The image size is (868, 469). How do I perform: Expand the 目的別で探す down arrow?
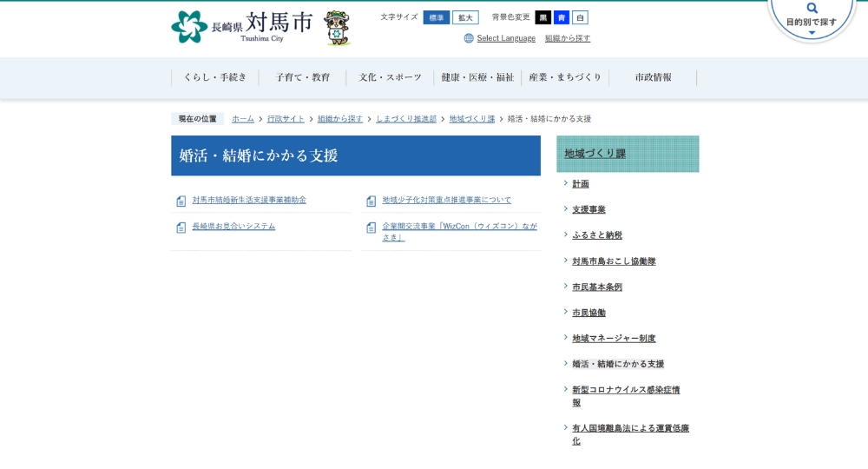pyautogui.click(x=812, y=33)
